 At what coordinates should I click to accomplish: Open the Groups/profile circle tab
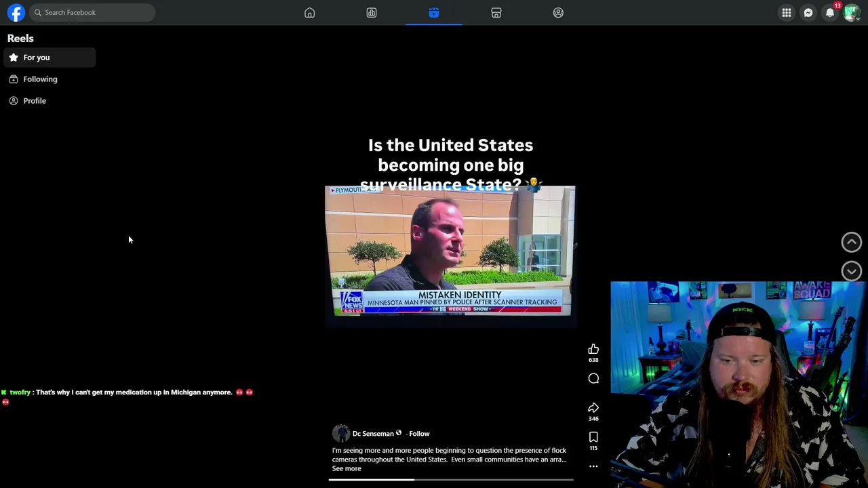(558, 12)
